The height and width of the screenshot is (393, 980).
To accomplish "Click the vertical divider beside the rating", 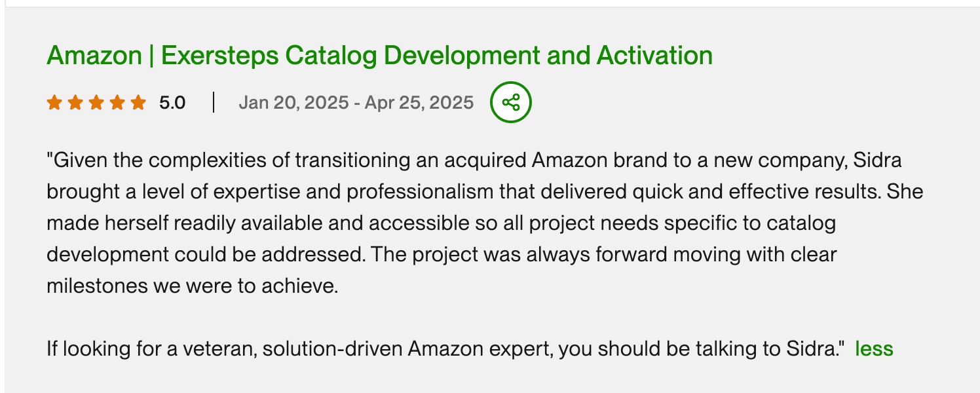I will 214,103.
